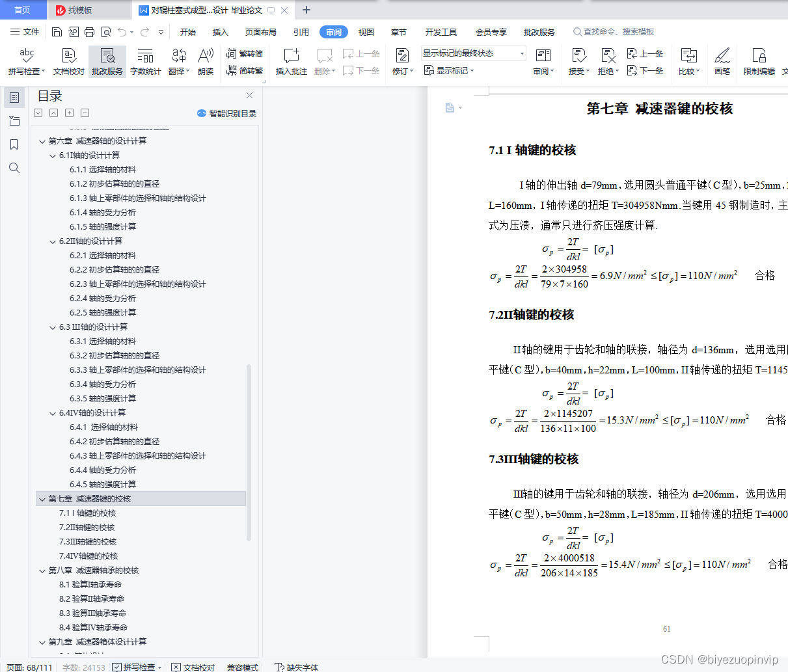Image resolution: width=788 pixels, height=672 pixels.
Task: Switch to the 页面布局 ribbon tab
Action: tap(260, 31)
